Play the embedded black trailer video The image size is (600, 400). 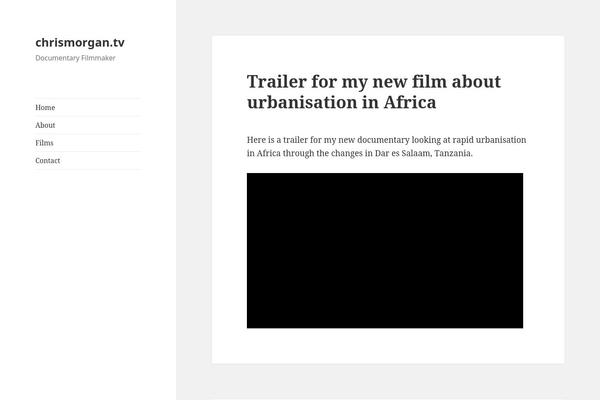tap(385, 250)
